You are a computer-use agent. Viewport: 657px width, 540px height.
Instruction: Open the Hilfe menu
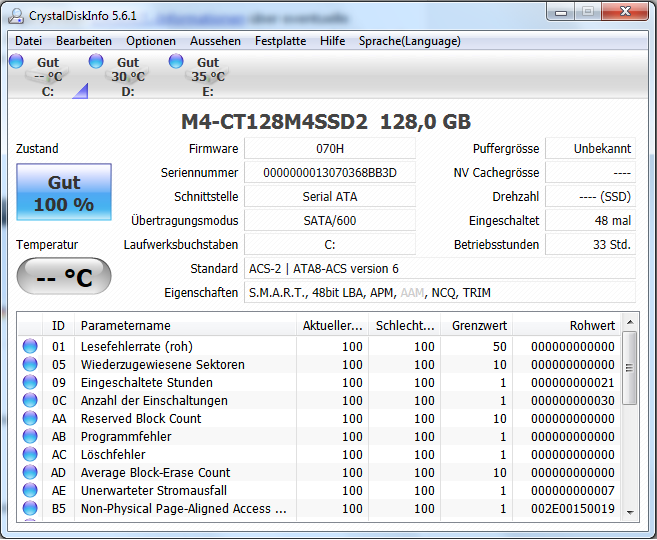click(x=333, y=41)
